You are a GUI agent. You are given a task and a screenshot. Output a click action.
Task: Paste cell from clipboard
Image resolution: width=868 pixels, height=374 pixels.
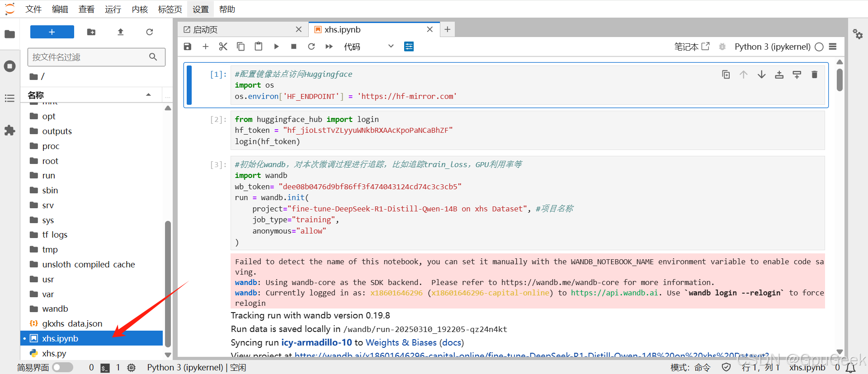point(259,47)
